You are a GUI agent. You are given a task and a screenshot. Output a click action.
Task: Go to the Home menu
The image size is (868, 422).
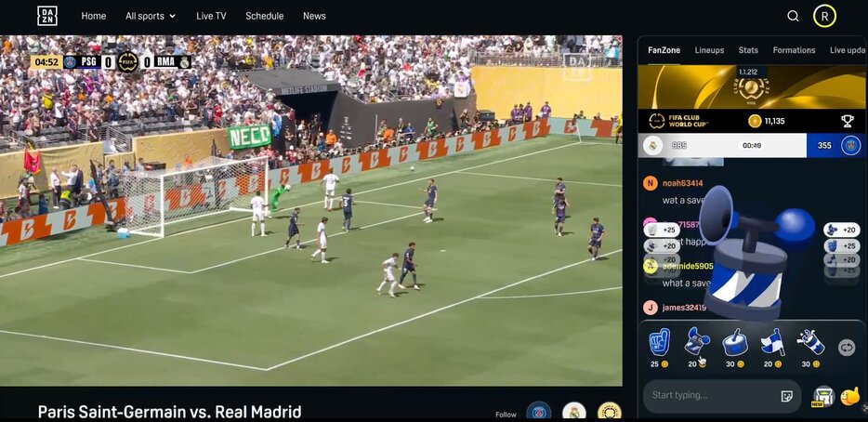coord(94,16)
